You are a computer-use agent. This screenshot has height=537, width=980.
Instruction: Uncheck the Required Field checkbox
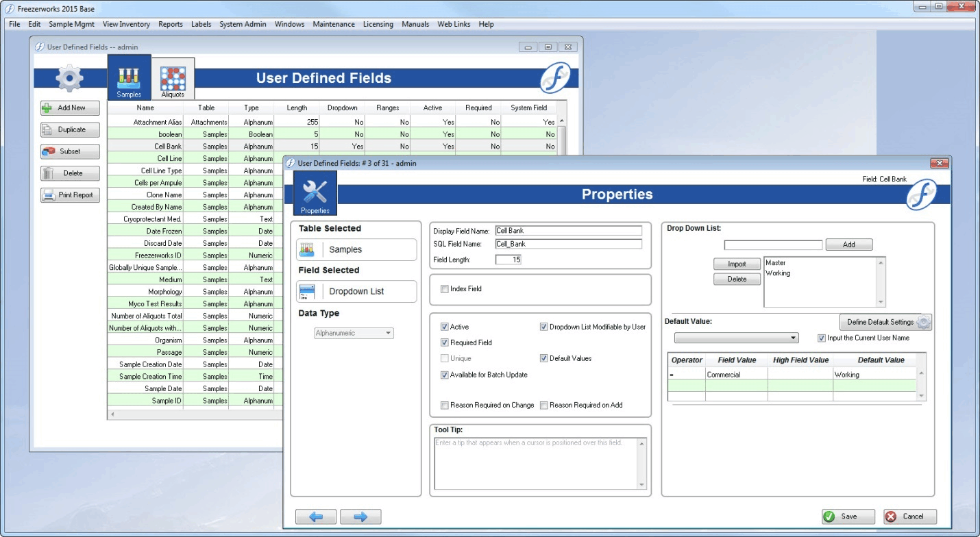(445, 342)
